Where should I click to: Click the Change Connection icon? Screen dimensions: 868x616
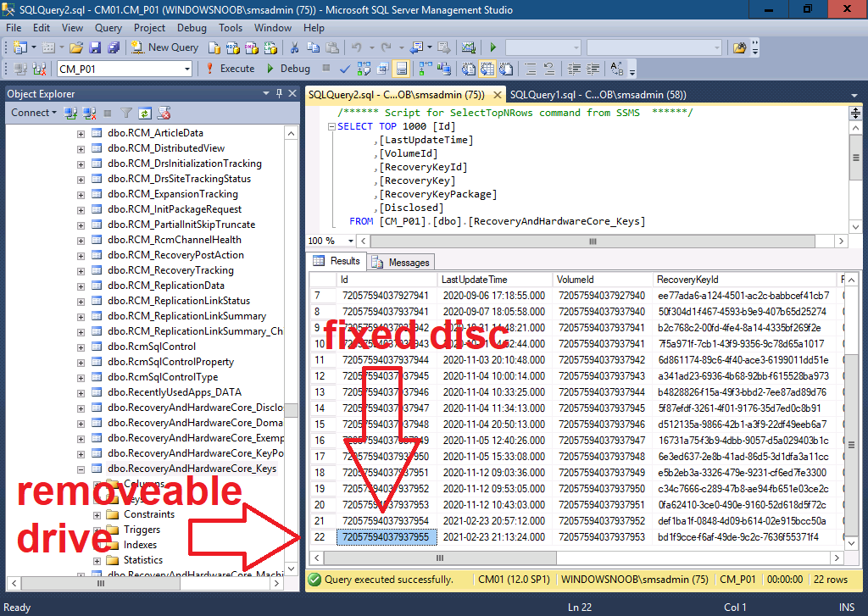[x=39, y=69]
